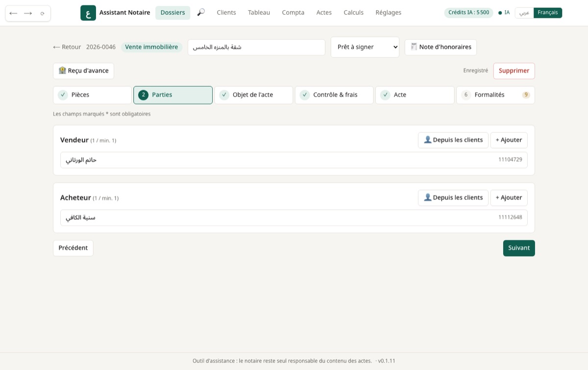The image size is (588, 370).
Task: Click person icon in Vendeur's Depuis les clients
Action: [x=428, y=140]
